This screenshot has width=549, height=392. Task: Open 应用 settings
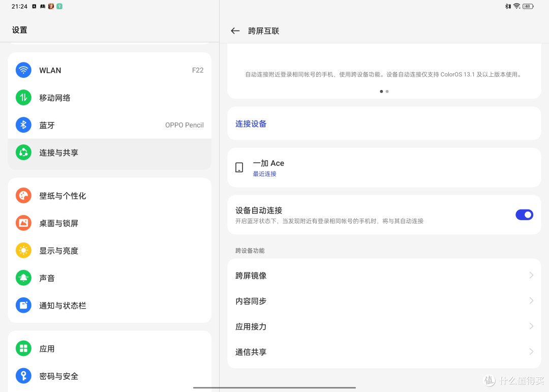pyautogui.click(x=110, y=349)
